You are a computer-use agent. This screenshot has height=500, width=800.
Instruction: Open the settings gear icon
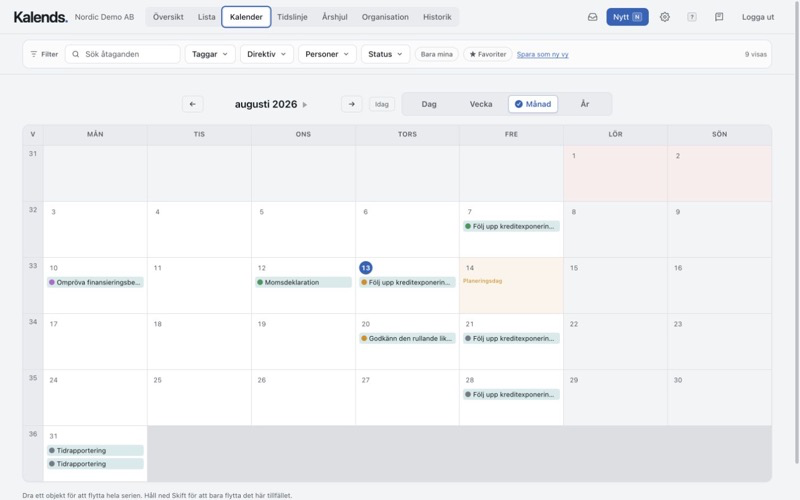click(x=664, y=17)
